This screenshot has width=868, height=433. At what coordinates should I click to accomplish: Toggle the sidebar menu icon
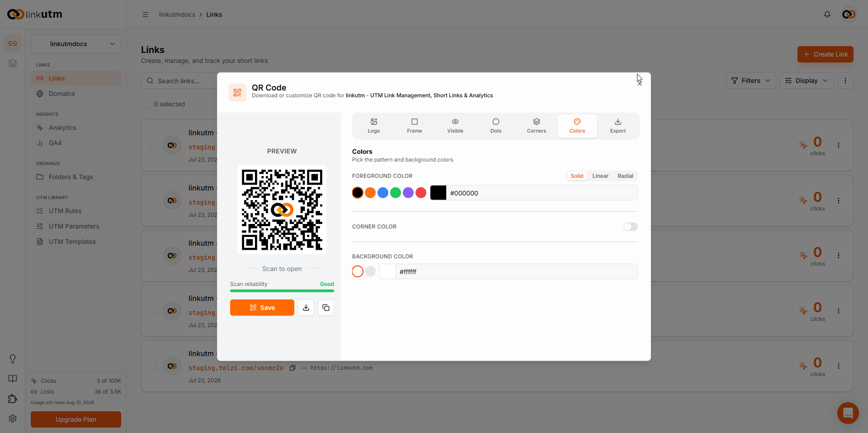click(x=146, y=14)
